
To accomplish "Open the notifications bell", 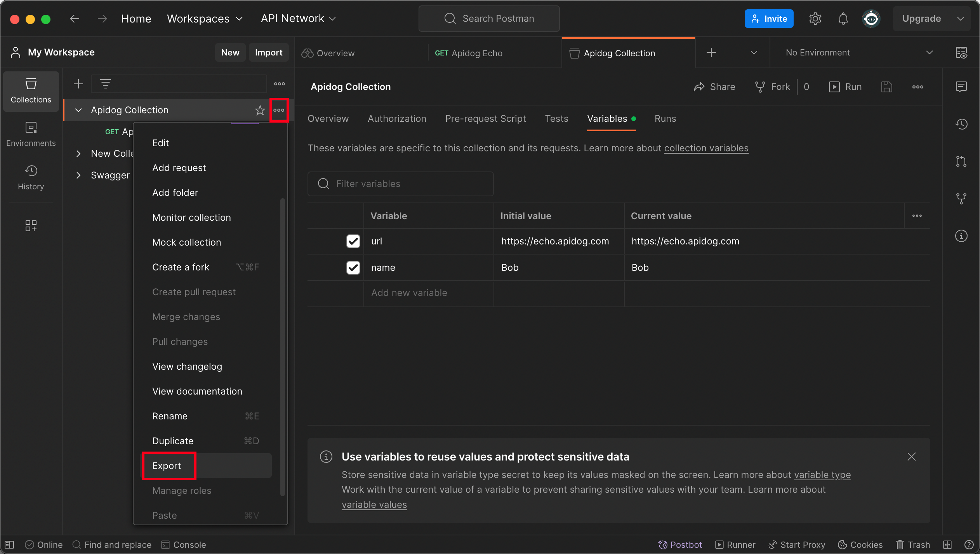I will click(x=843, y=19).
